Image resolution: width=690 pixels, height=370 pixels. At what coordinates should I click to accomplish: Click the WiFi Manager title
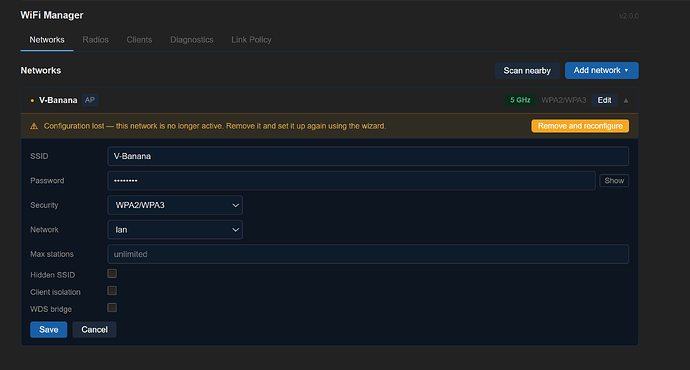tap(52, 15)
